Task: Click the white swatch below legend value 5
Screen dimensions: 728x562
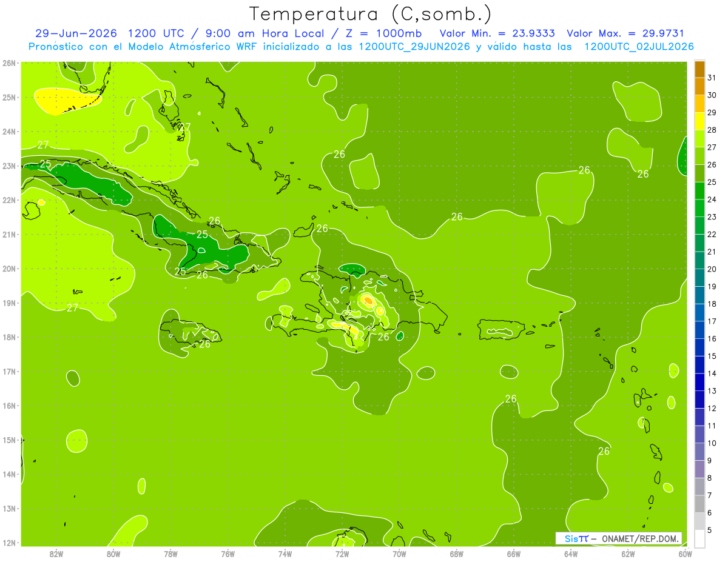Action: (x=700, y=538)
